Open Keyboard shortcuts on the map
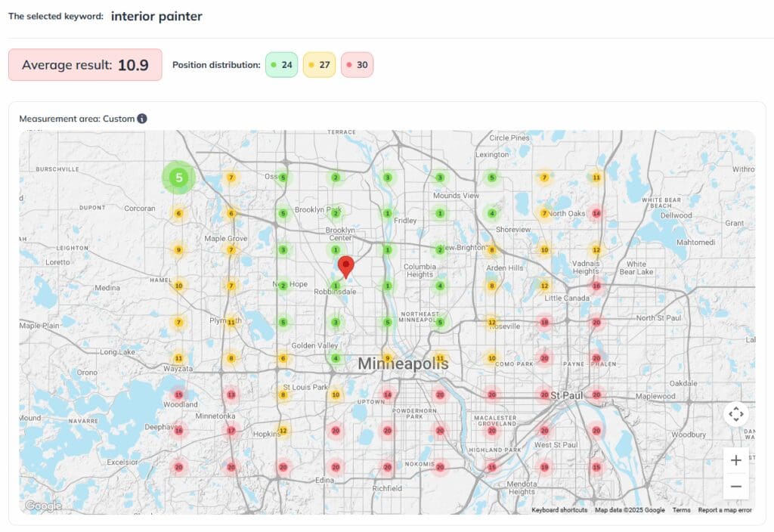774x532 pixels. (x=559, y=510)
